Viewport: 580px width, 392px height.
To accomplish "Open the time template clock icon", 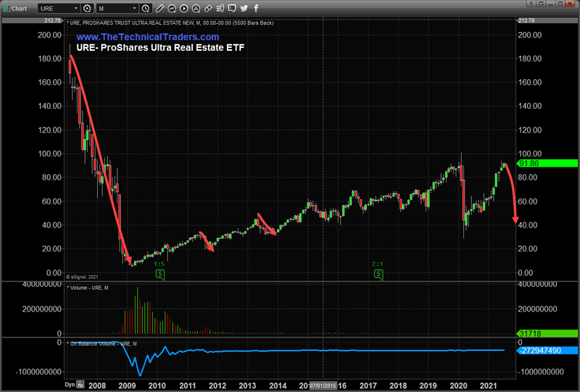I will click(146, 8).
